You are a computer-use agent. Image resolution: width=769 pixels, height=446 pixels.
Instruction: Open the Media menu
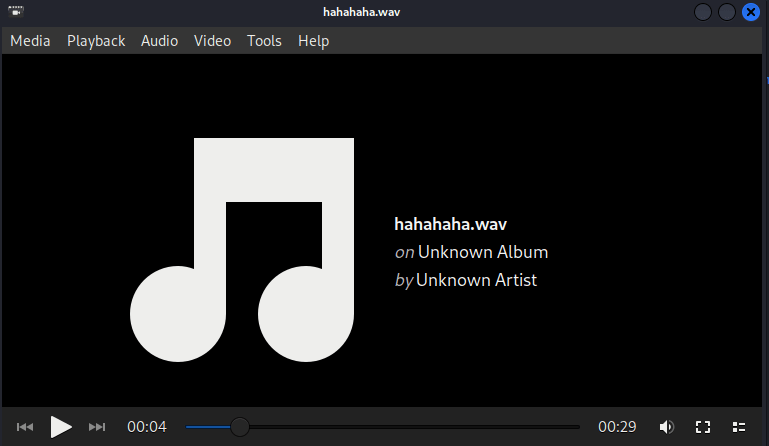point(30,41)
